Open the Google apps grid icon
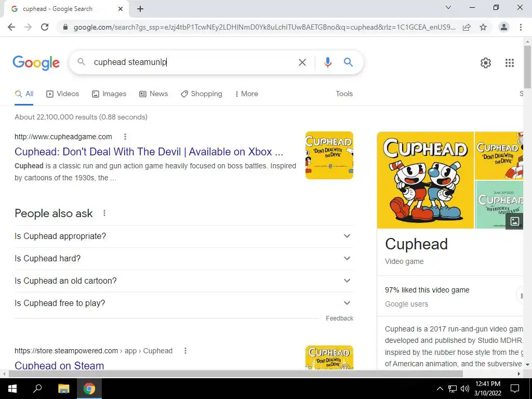The image size is (532, 399). pyautogui.click(x=509, y=63)
